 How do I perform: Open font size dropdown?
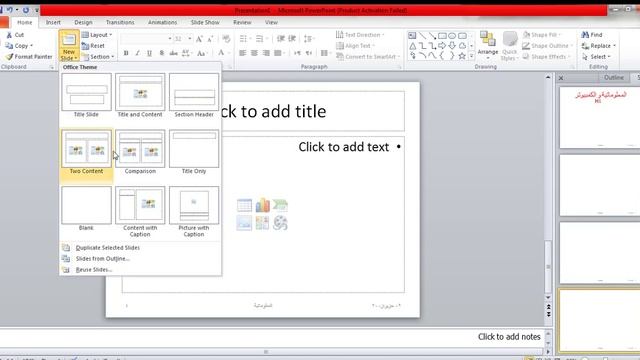point(190,39)
